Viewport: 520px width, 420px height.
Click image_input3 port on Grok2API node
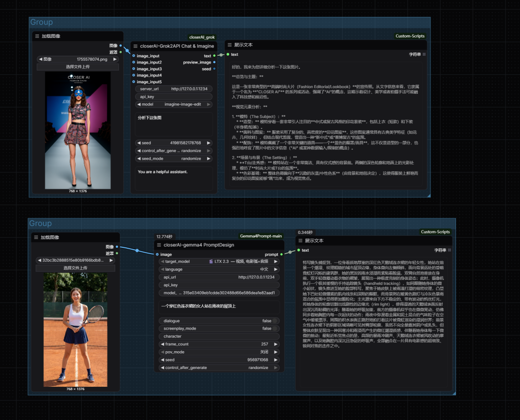point(134,69)
